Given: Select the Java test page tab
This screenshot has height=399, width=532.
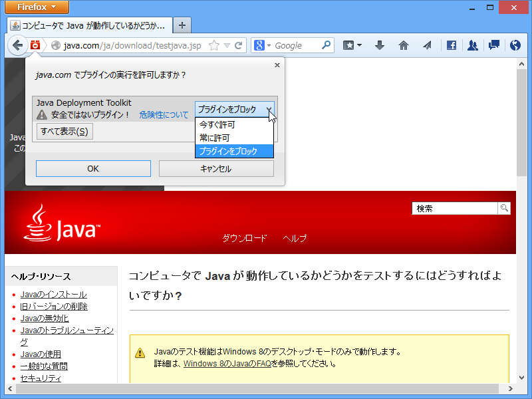Looking at the screenshot, I should [x=90, y=25].
